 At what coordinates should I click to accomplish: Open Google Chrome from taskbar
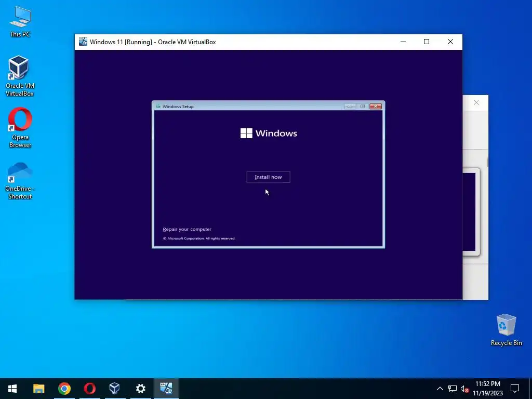click(x=64, y=389)
